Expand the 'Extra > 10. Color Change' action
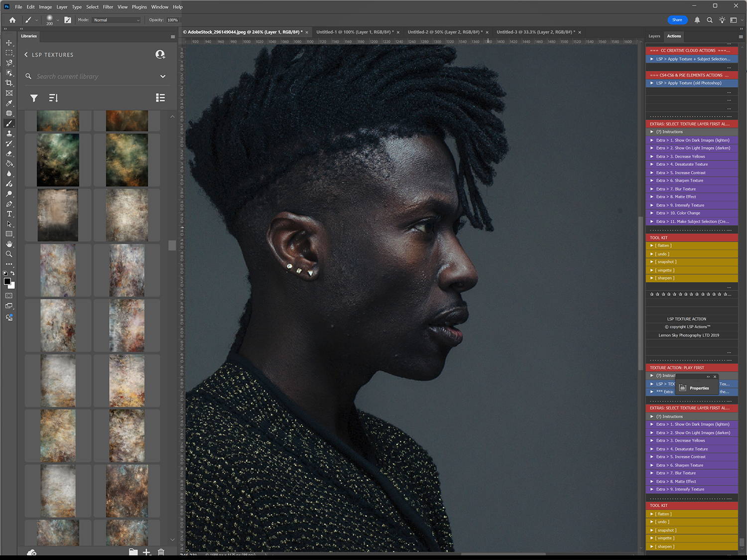Viewport: 747px width, 560px height. coord(652,213)
